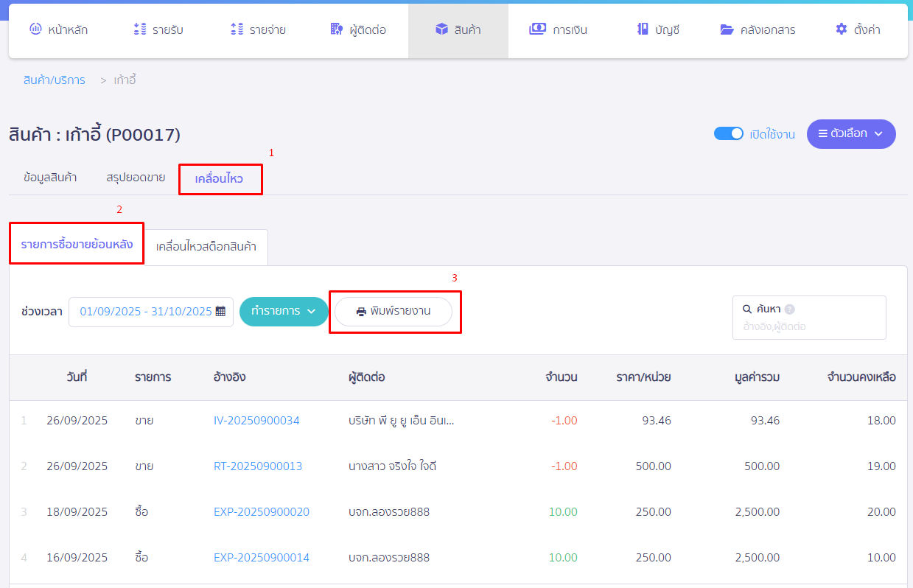Image resolution: width=913 pixels, height=588 pixels.
Task: Open the date range picker 01/09/2025 - 31/10/2025
Action: pyautogui.click(x=145, y=312)
